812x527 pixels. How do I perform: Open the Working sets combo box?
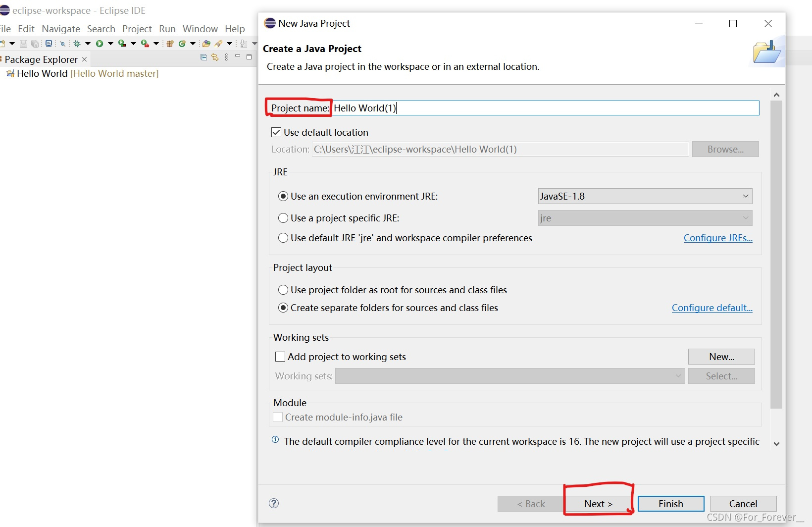pos(510,376)
